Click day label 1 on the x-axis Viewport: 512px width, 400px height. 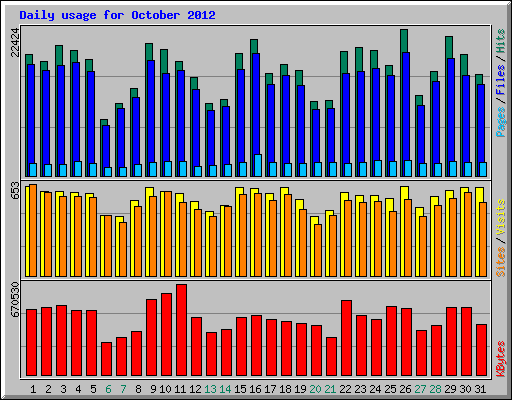(x=33, y=389)
